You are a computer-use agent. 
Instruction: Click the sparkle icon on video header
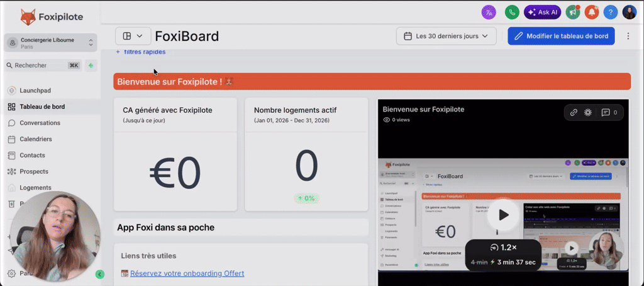coord(588,112)
